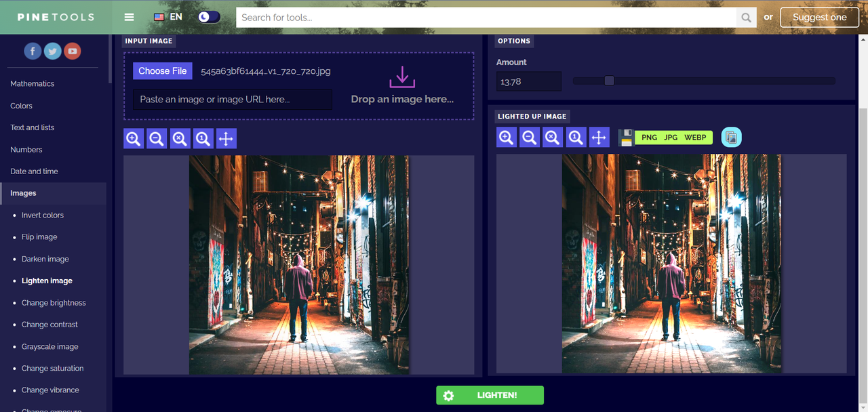Go to Grayscale image tool
868x412 pixels.
click(x=50, y=346)
